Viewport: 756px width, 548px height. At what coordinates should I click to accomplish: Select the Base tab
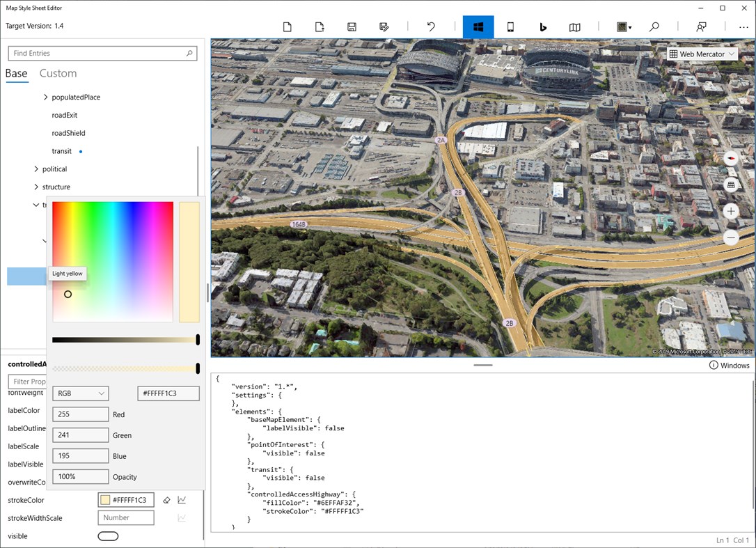pyautogui.click(x=17, y=74)
